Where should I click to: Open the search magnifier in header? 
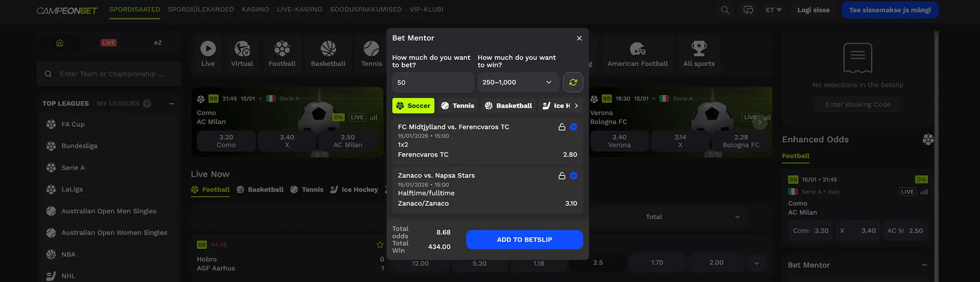(725, 10)
